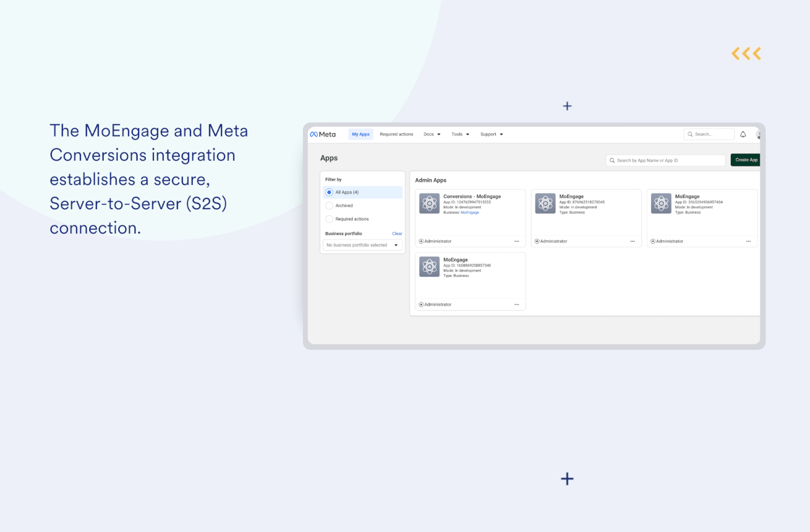Switch to the My Apps tab

click(360, 134)
